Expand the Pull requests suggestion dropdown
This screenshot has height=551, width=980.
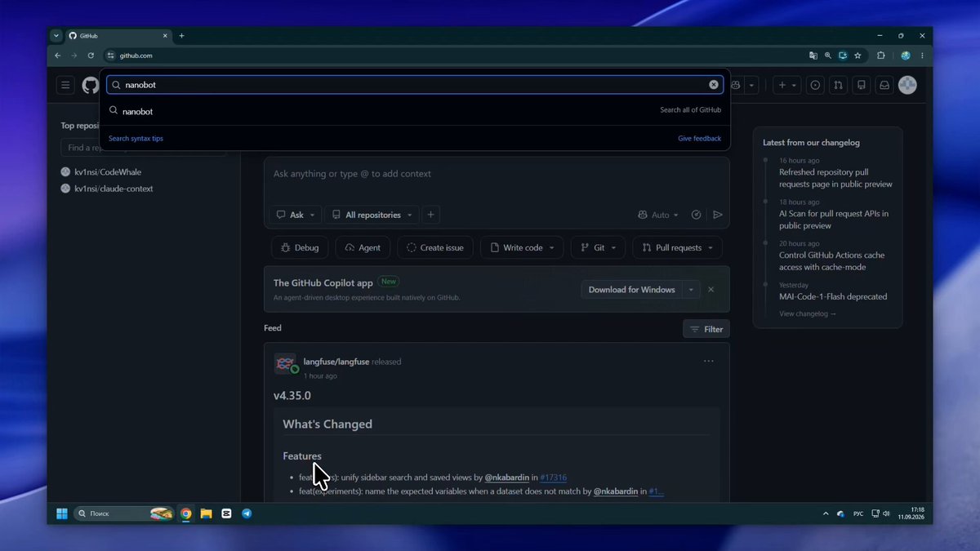coord(677,247)
